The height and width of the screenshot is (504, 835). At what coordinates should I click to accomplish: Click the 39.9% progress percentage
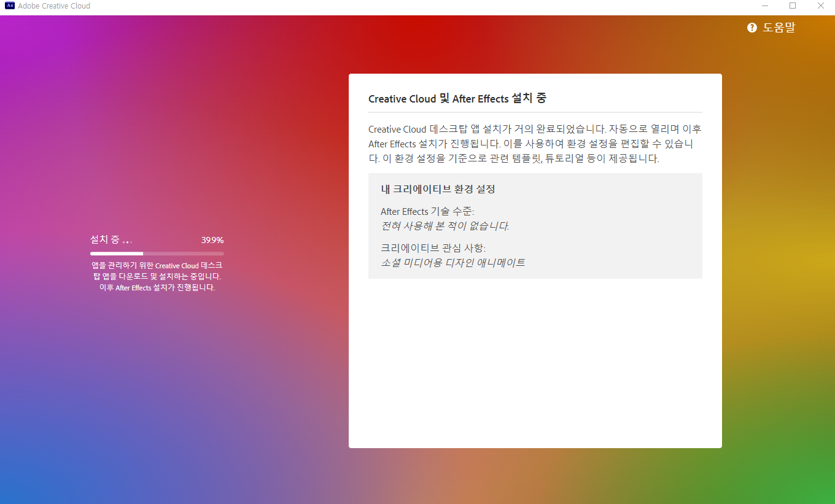tap(212, 240)
